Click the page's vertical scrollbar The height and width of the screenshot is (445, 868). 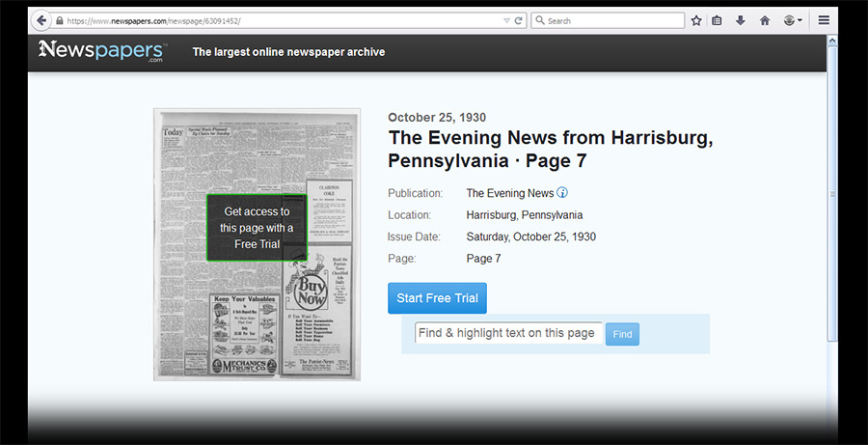pyautogui.click(x=832, y=193)
